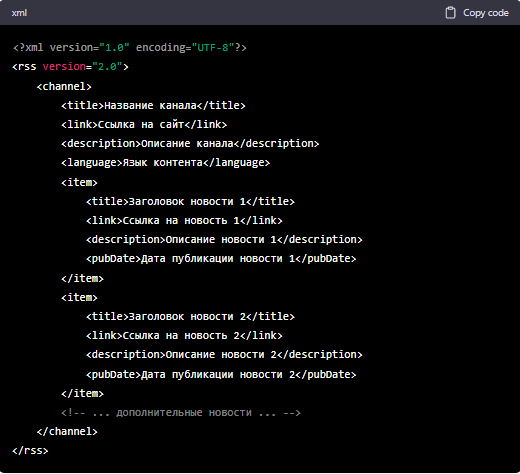The height and width of the screenshot is (474, 520).
Task: Click the дополнительные новости comment line
Action: 181,413
